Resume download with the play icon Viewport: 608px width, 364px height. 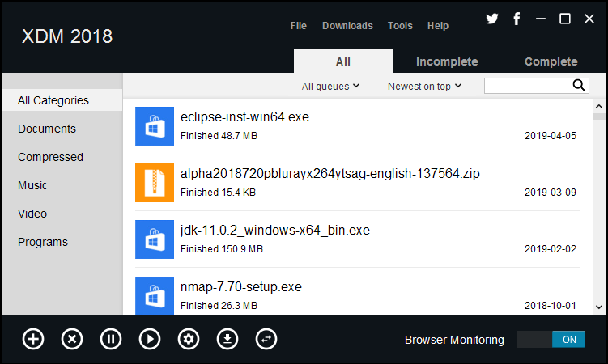pos(150,339)
